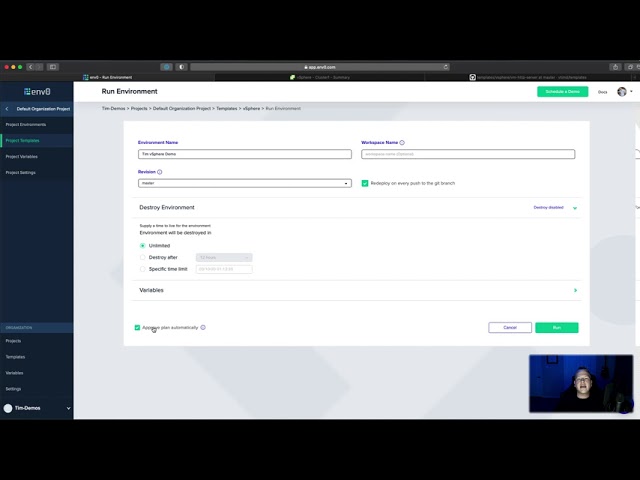
Task: Click vSphere in the breadcrumb
Action: (251, 109)
